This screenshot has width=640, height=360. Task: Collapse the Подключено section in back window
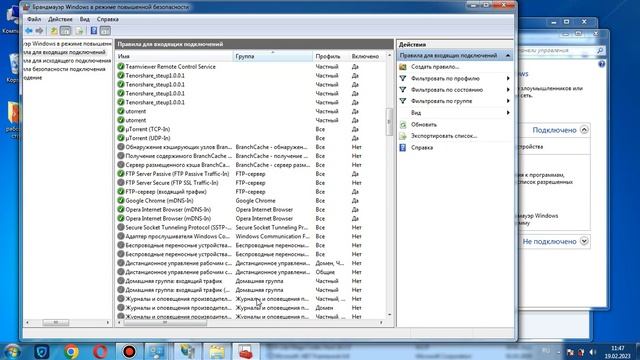[x=584, y=130]
